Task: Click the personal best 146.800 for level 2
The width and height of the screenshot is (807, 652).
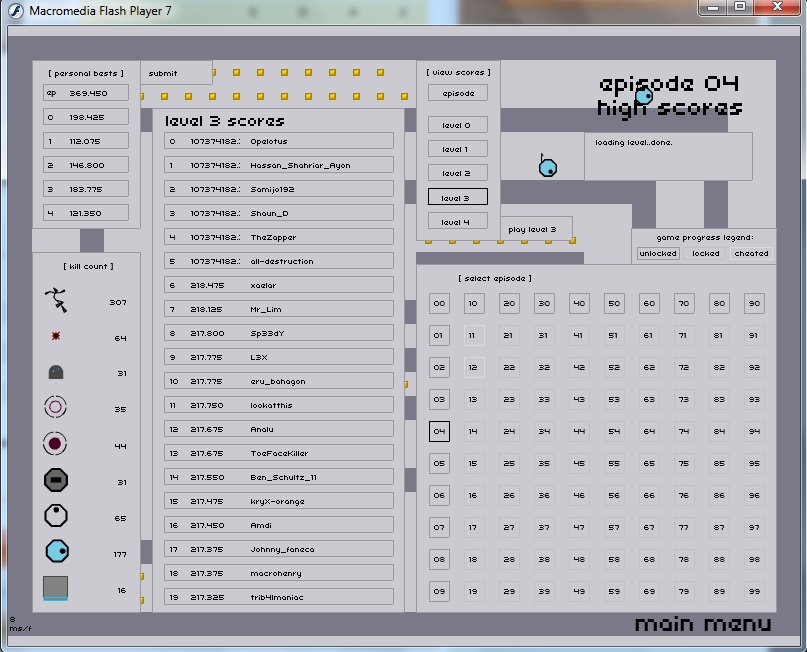Action: click(86, 165)
